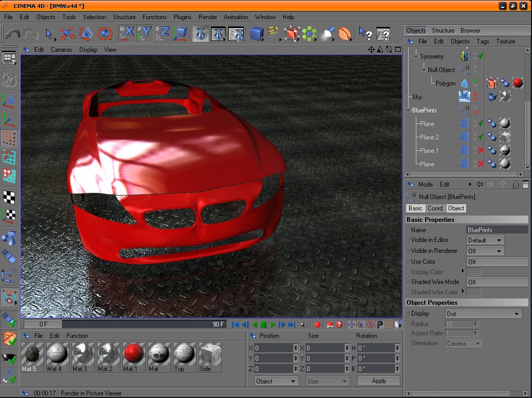
Task: Open the Plugins menu
Action: 183,17
